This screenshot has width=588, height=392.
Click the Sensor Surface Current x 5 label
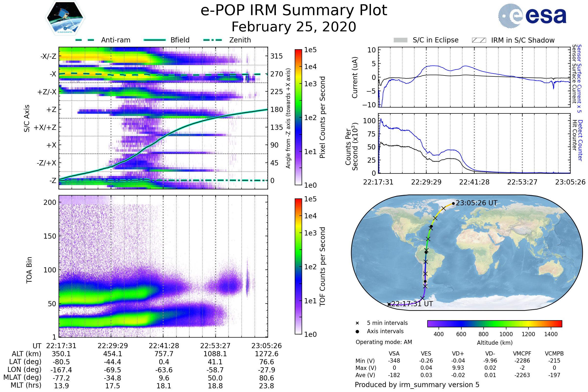coord(579,78)
